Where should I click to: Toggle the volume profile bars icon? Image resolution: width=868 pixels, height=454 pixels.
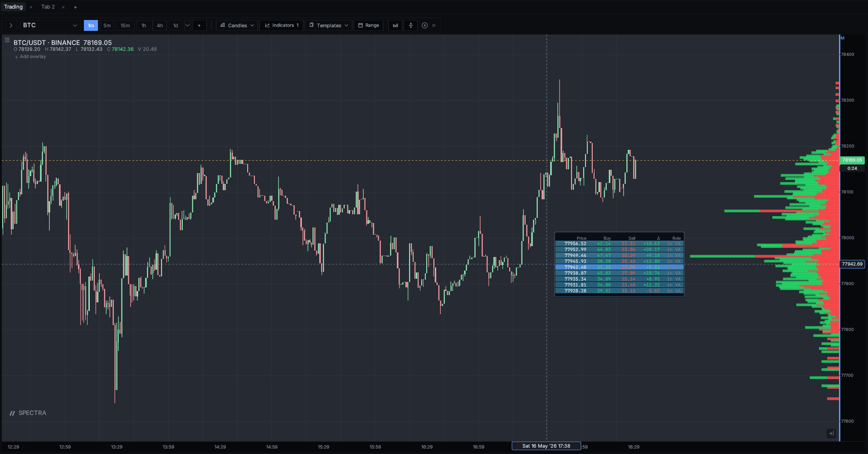[395, 25]
